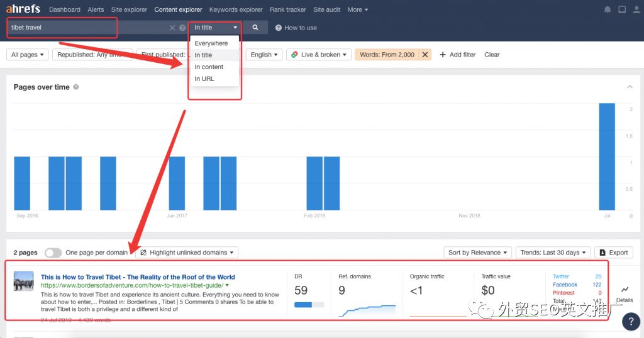This screenshot has width=644, height=338.
Task: Click the Pages over time help icon
Action: 76,87
